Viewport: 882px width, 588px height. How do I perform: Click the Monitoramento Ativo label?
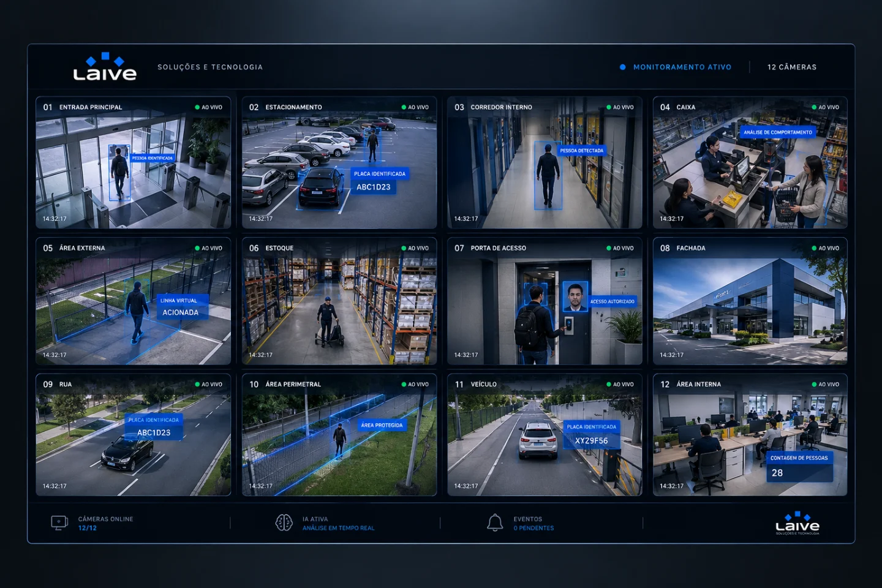tap(682, 67)
